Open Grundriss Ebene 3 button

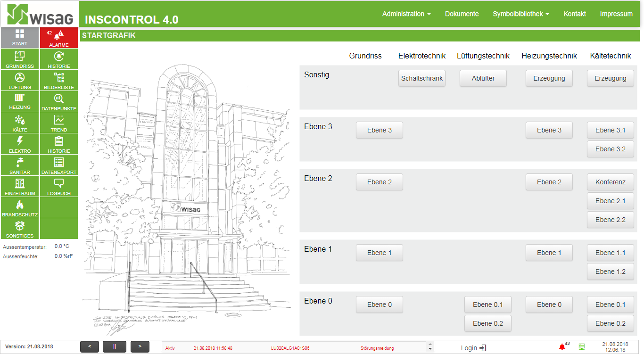[x=380, y=130]
